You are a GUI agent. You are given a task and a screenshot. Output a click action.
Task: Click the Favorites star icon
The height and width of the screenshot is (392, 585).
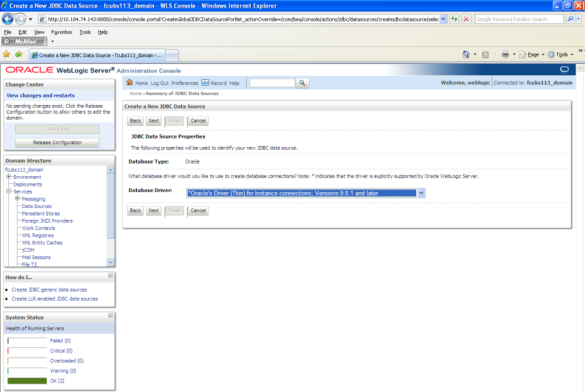pyautogui.click(x=6, y=55)
